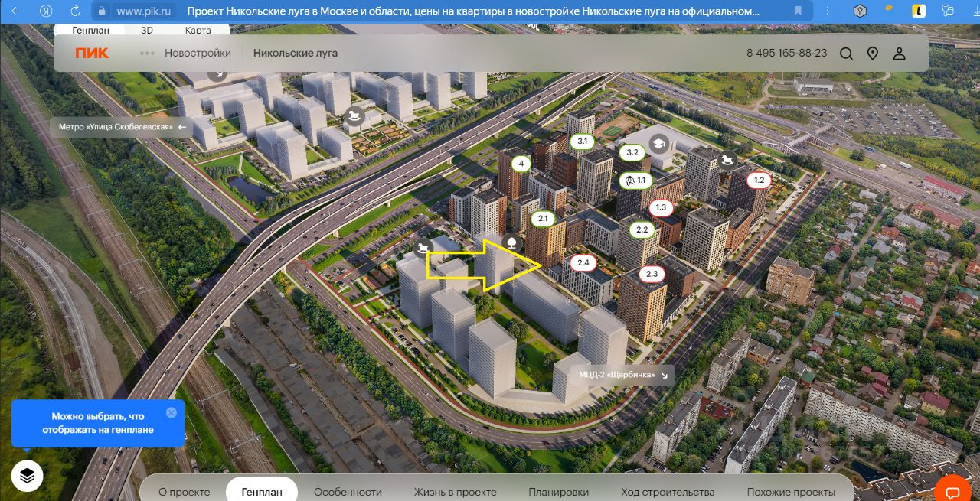Reload the page with browser refresh icon
Screen dimensions: 980x501
75,11
